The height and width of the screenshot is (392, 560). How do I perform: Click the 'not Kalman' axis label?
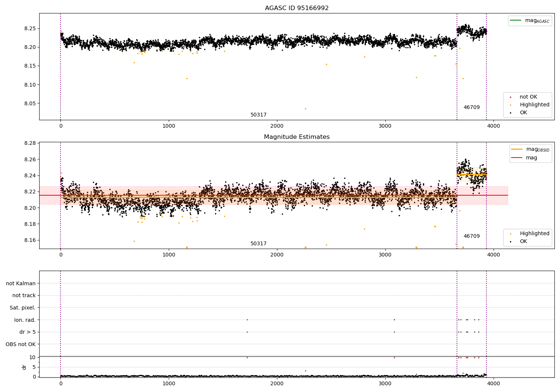(21, 283)
